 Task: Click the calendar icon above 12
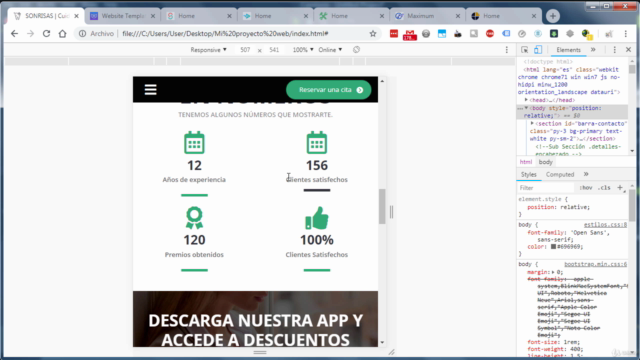[194, 142]
